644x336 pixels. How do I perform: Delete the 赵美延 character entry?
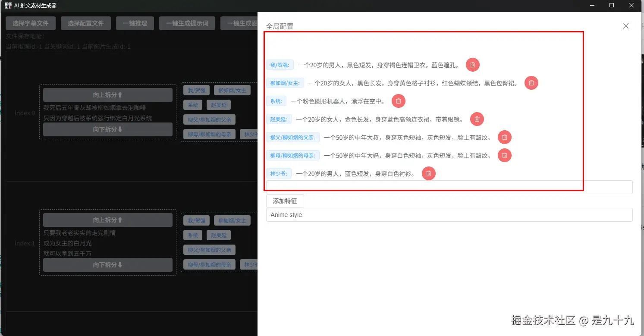click(477, 119)
